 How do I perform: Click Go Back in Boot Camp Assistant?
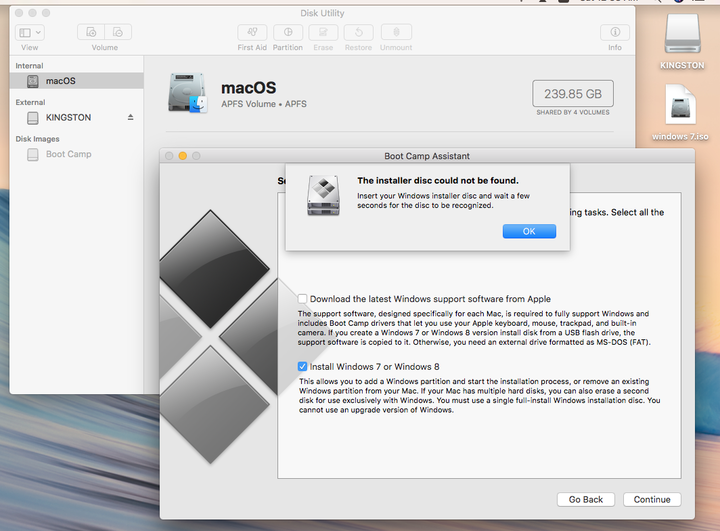[585, 499]
